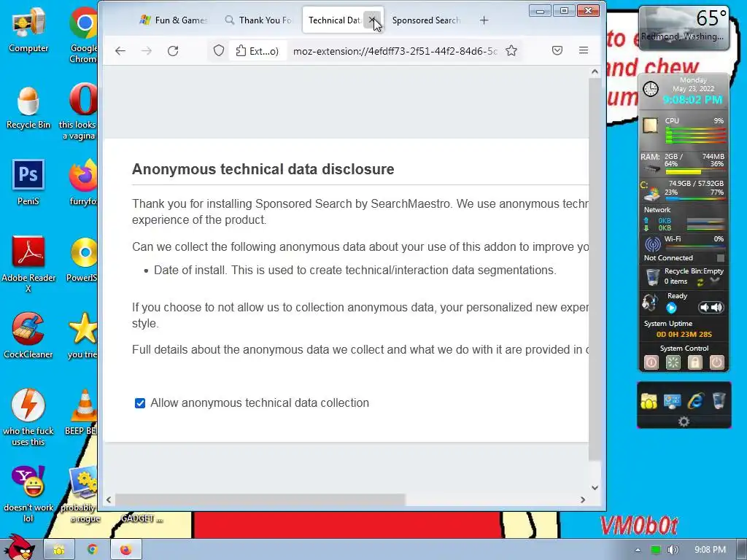Open the Firefox hamburger menu

[x=584, y=50]
